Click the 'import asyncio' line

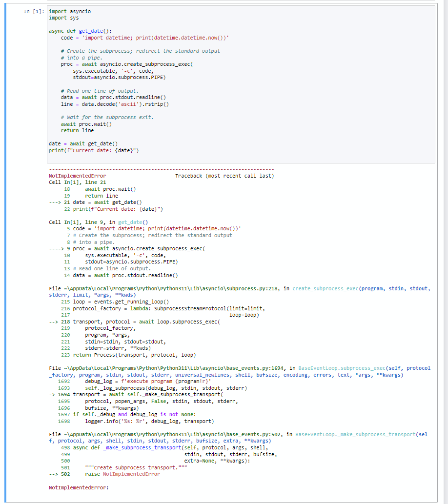pyautogui.click(x=70, y=12)
